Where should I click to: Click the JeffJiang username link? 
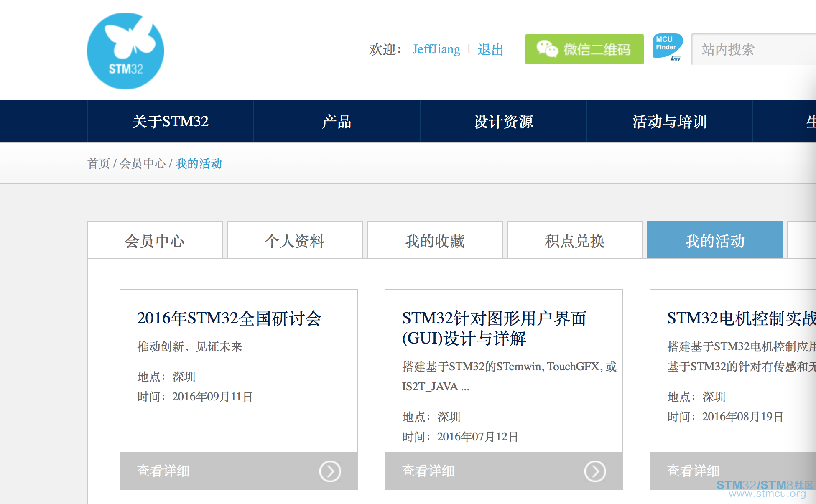coord(436,49)
